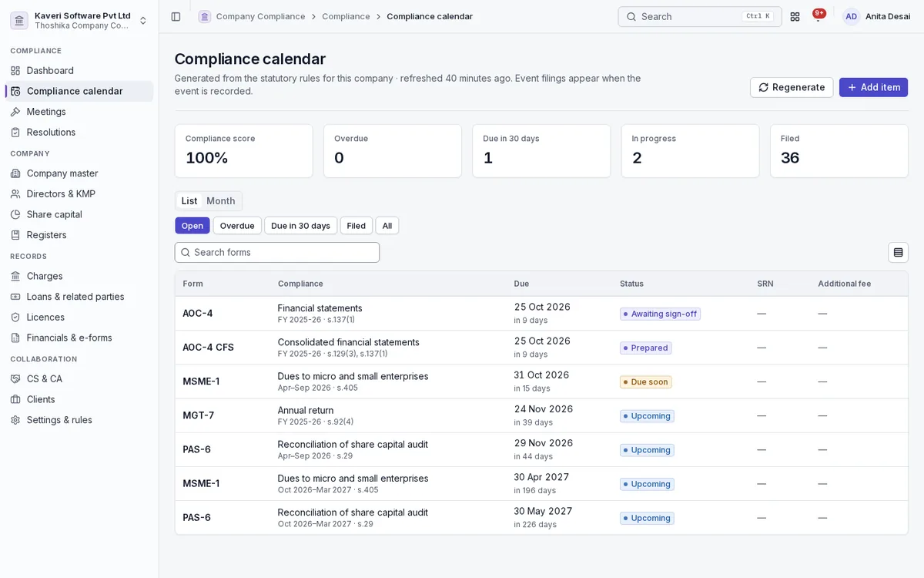The width and height of the screenshot is (924, 578).
Task: Switch to List view
Action: [189, 201]
